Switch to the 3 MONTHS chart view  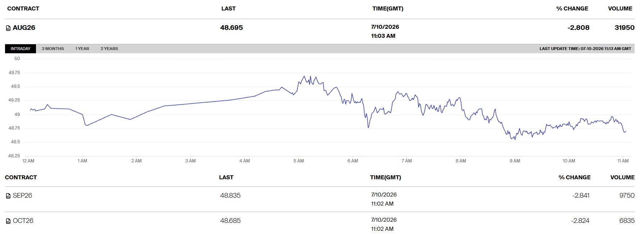pyautogui.click(x=53, y=49)
